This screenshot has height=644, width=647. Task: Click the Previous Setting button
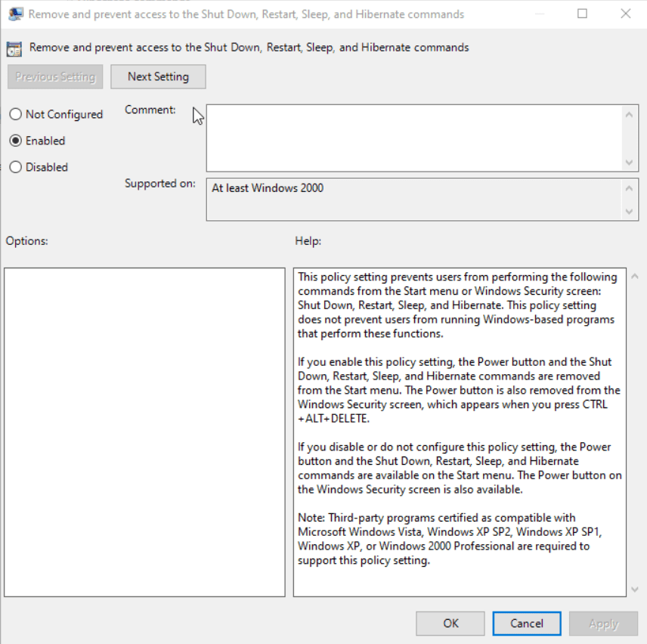click(x=55, y=77)
